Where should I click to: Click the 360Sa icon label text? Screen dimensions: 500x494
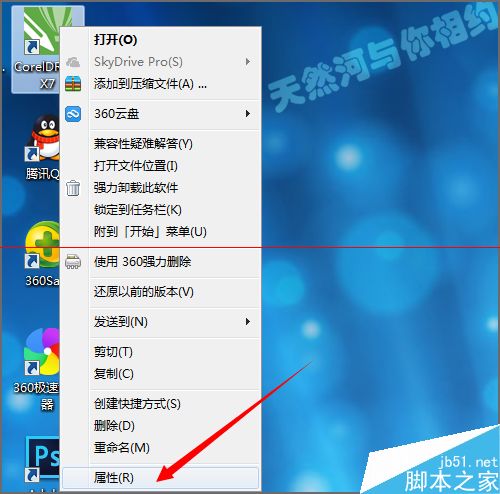click(43, 281)
